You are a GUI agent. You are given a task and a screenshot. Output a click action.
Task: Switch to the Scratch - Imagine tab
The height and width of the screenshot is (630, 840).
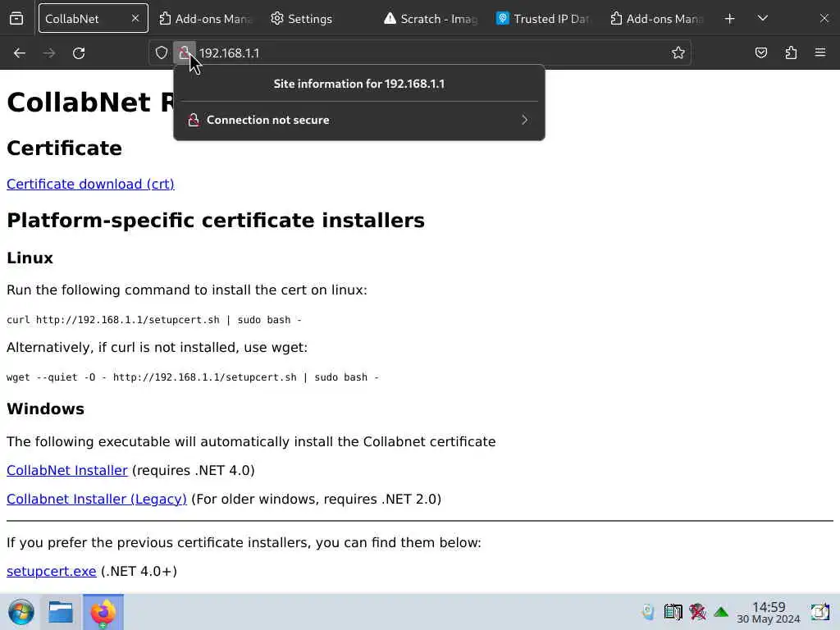pos(431,19)
